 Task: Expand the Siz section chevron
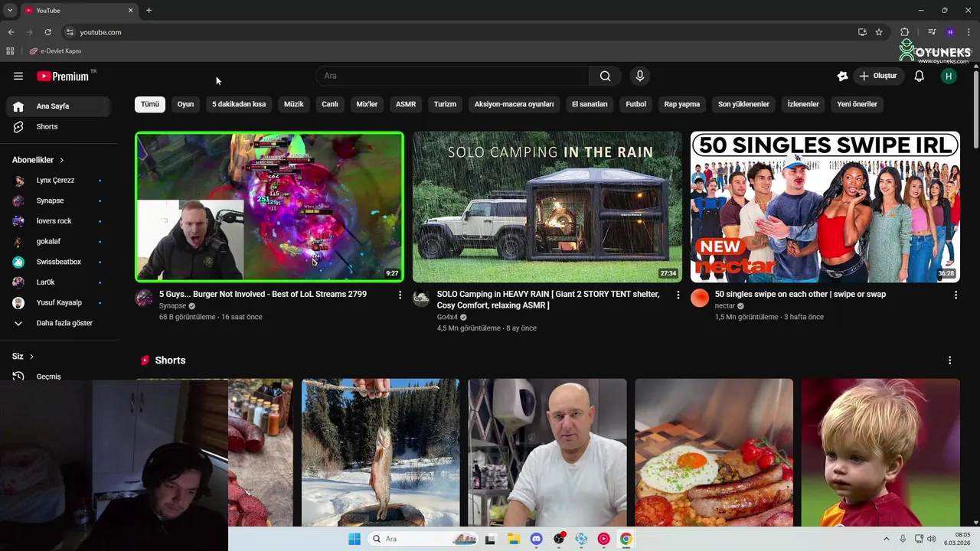[x=31, y=357]
